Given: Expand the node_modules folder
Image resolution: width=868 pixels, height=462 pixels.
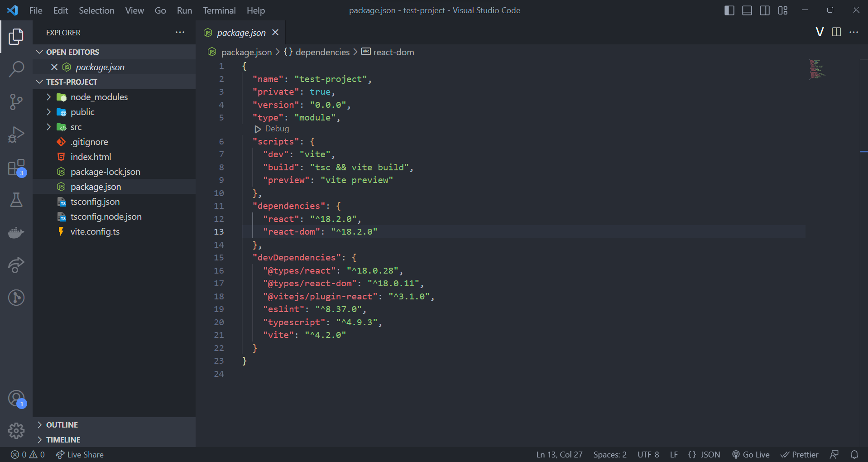Looking at the screenshot, I should [114, 97].
